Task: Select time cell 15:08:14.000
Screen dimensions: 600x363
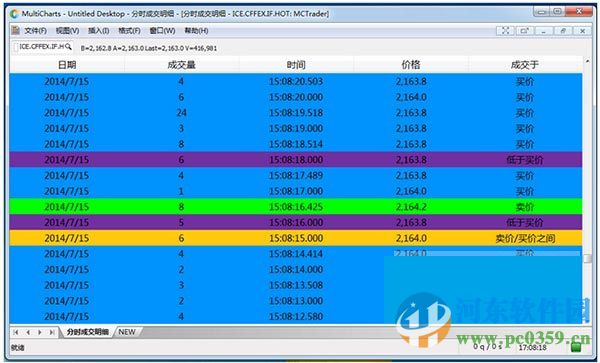Action: [x=296, y=270]
